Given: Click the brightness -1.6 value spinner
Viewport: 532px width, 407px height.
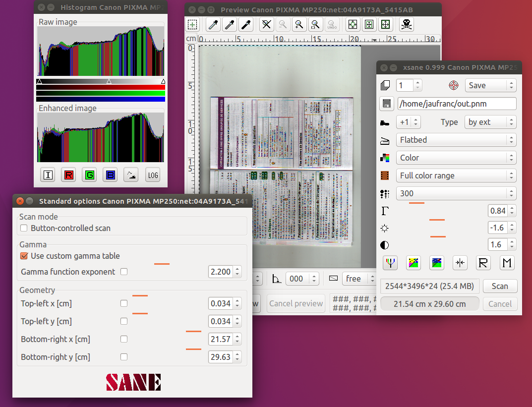Looking at the screenshot, I should click(x=502, y=228).
